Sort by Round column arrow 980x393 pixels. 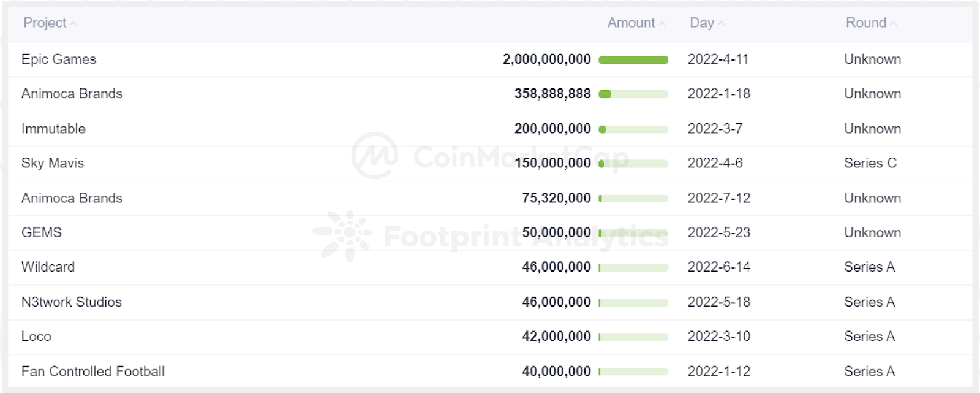[x=894, y=23]
